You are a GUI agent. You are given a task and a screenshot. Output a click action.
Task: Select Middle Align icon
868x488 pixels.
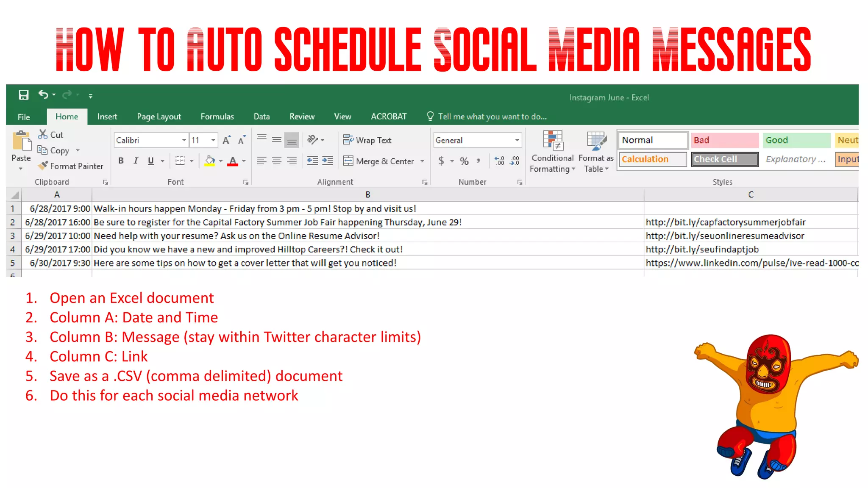tap(277, 139)
